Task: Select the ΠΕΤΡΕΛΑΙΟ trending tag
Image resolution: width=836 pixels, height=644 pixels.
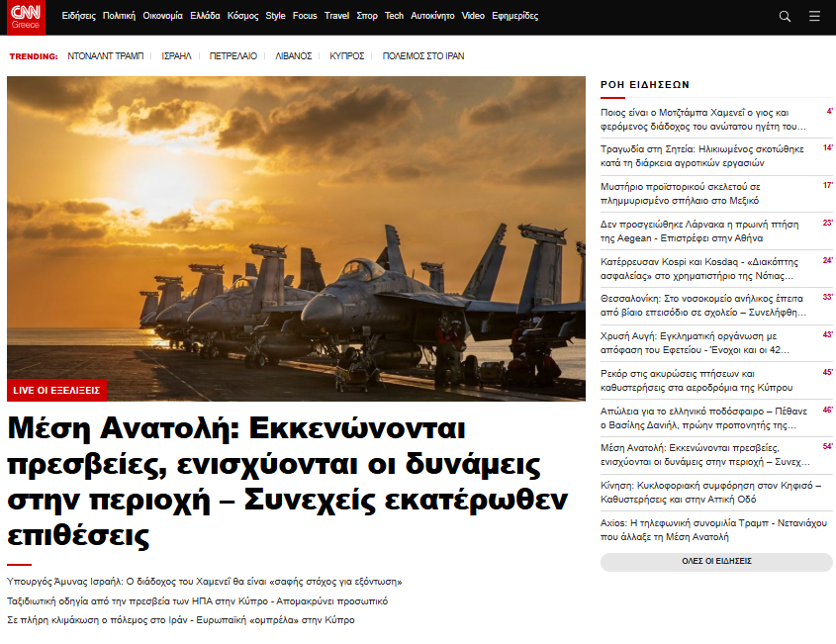Action: click(232, 56)
